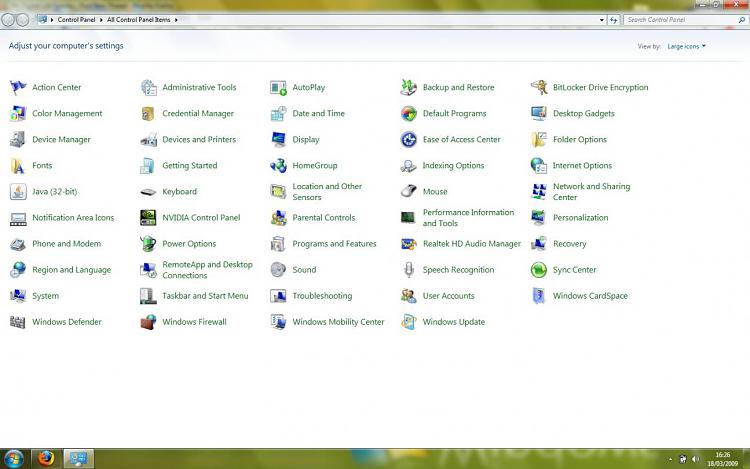Open Location and Other Sensors link
This screenshot has width=750, height=469.
(327, 192)
